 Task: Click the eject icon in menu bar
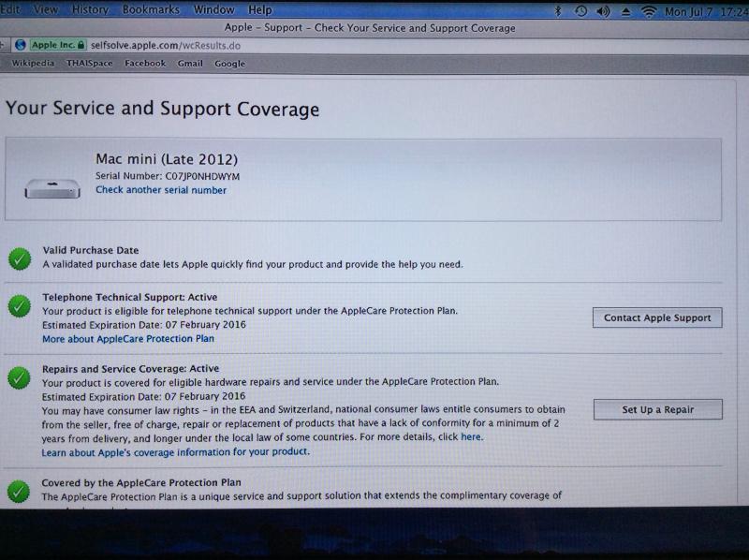(625, 11)
